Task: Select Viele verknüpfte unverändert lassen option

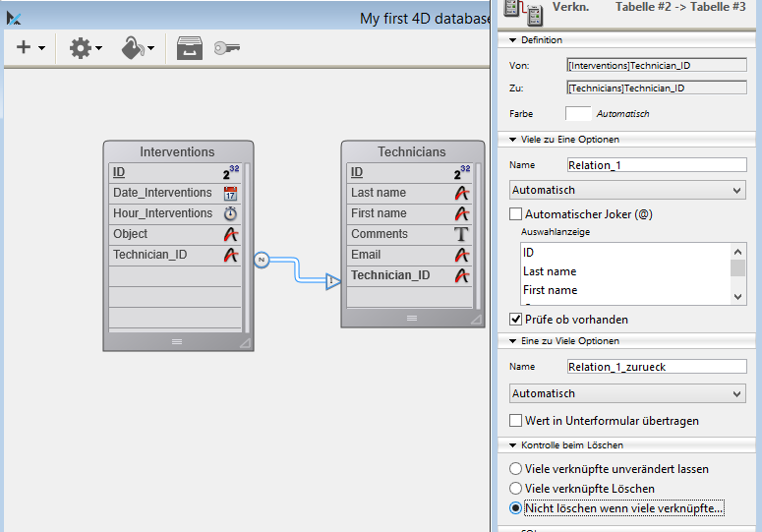Action: click(x=516, y=469)
